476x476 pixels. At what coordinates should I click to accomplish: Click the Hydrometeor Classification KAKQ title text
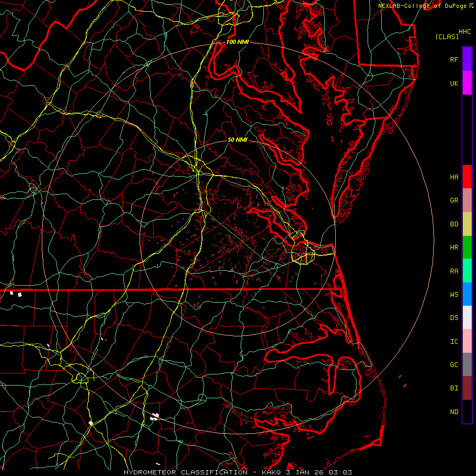[x=202, y=472]
